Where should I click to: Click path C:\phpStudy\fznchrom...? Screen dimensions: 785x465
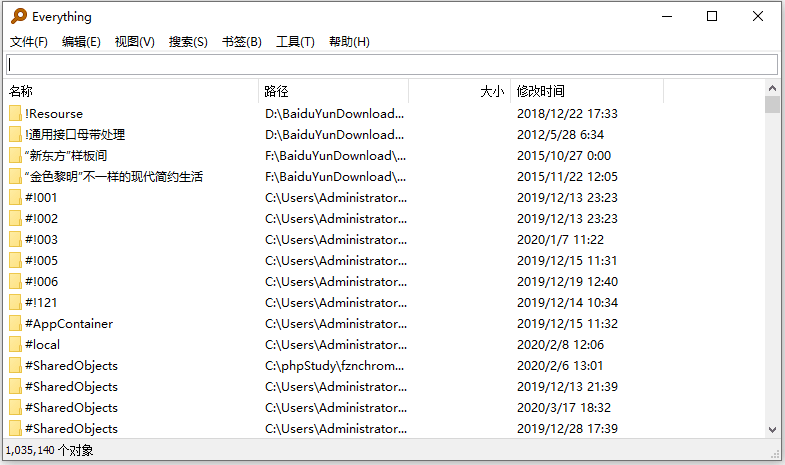[334, 366]
